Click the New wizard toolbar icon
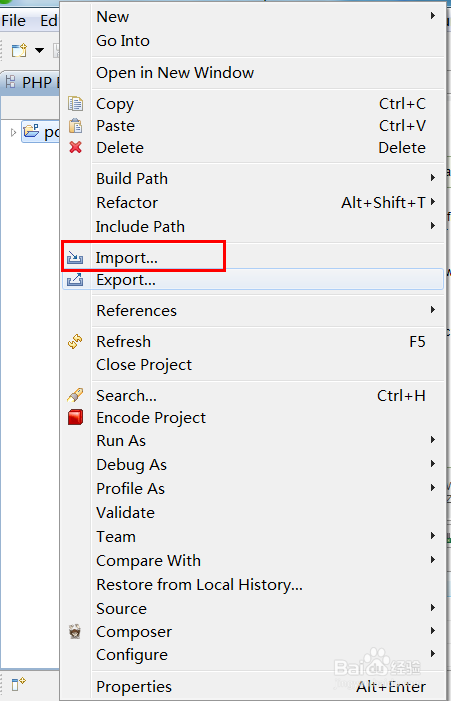The width and height of the screenshot is (451, 701). [x=19, y=50]
